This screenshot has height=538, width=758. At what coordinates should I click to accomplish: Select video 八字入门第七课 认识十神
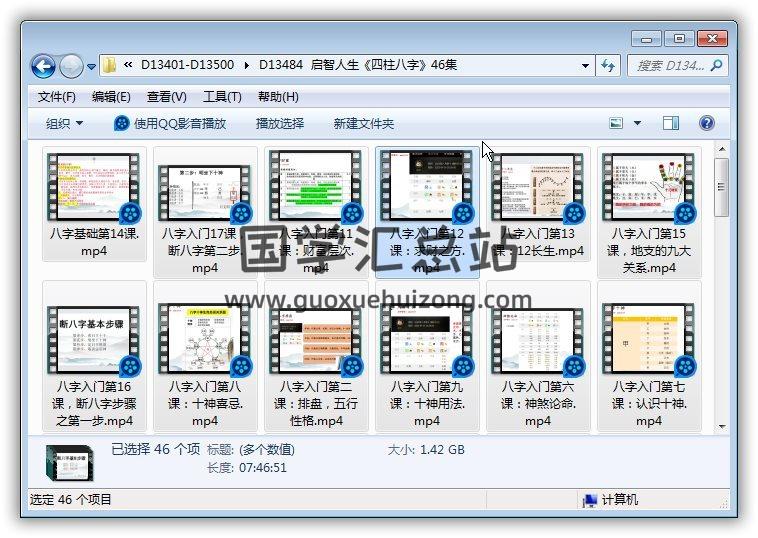pos(649,356)
